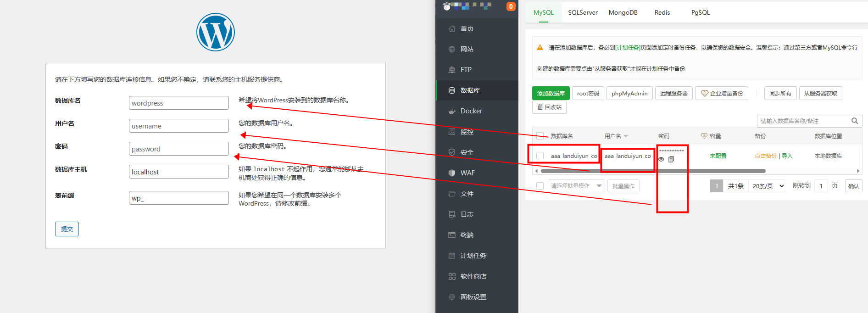Click the search magnifier icon
Screen dimensions: 868x313
(855, 121)
